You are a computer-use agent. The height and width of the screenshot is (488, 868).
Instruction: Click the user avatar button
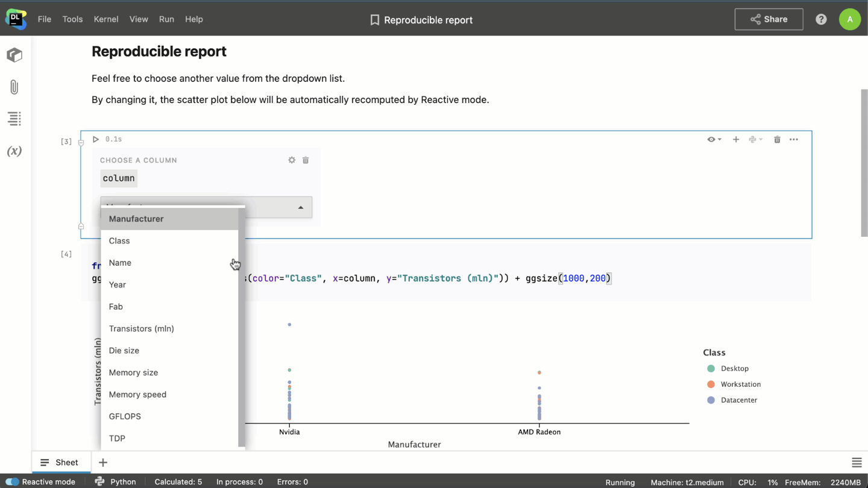[849, 19]
